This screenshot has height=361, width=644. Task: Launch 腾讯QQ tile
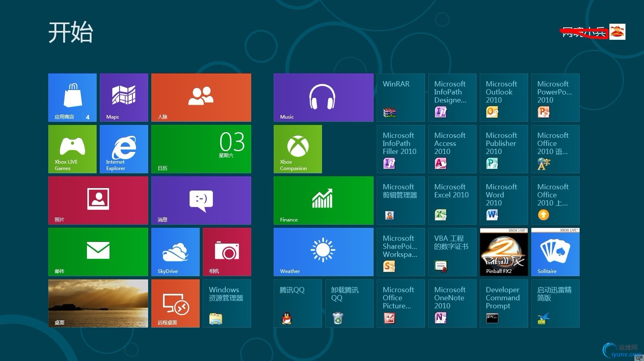click(x=298, y=304)
